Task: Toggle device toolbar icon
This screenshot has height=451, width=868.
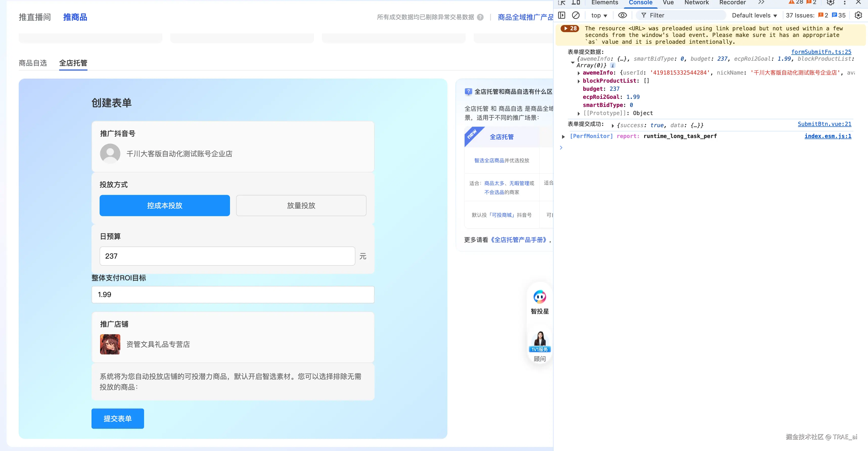Action: click(576, 3)
